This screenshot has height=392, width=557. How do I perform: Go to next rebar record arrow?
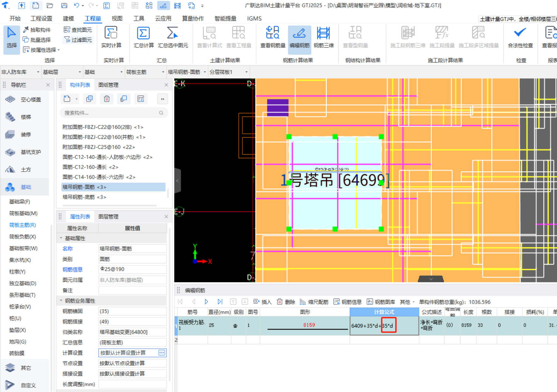pos(206,302)
